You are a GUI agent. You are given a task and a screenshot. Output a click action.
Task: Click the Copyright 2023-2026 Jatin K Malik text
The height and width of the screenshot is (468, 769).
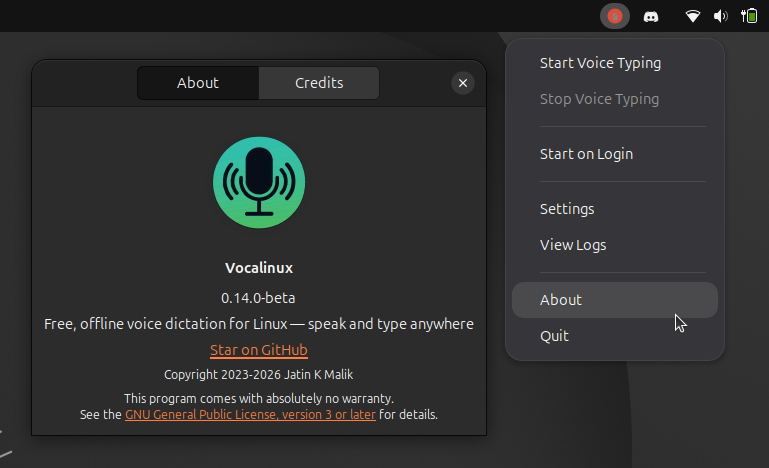click(258, 375)
